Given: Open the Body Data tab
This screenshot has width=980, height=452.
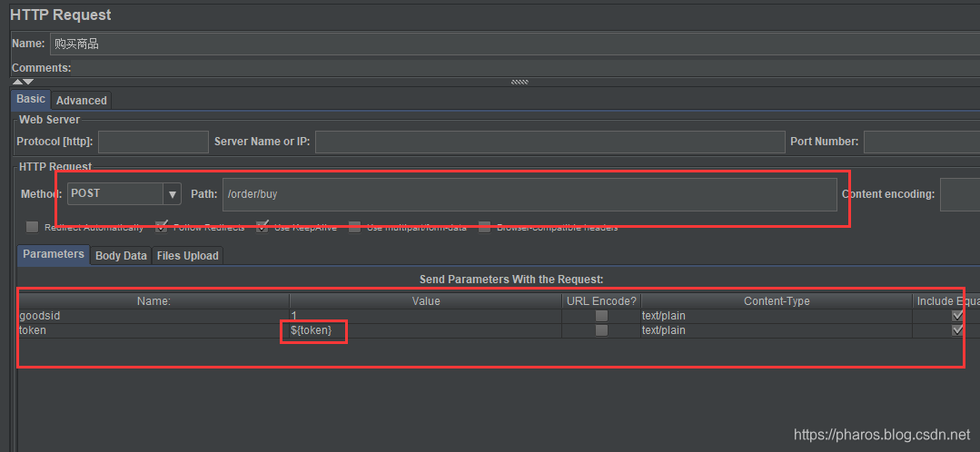Looking at the screenshot, I should click(121, 256).
